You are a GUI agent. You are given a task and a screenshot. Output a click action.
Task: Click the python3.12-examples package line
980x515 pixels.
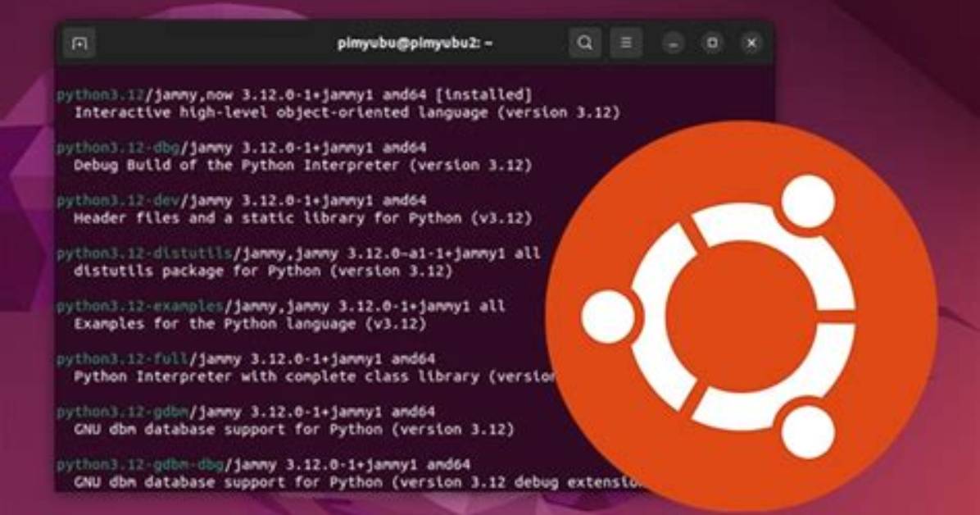280,306
